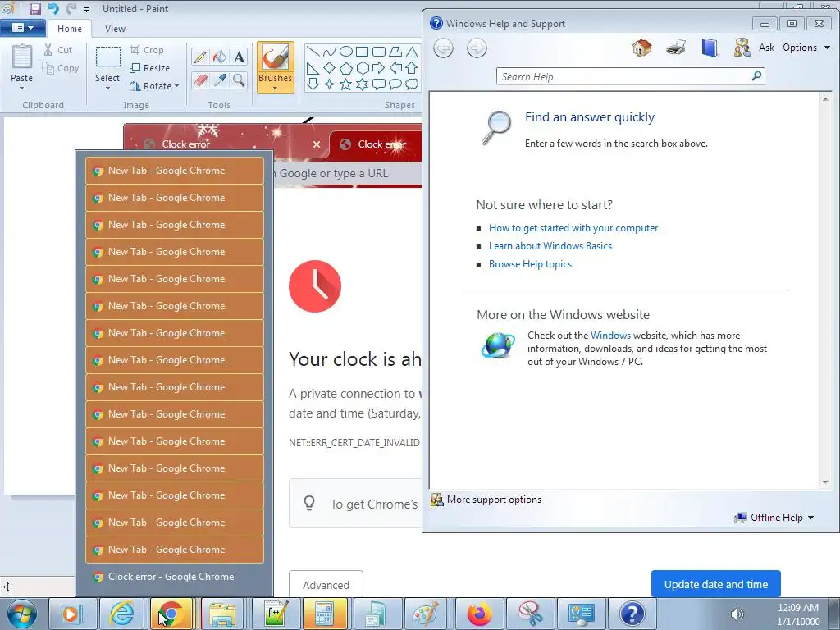This screenshot has height=630, width=840.
Task: Click the Crop button in Paint
Action: point(147,50)
